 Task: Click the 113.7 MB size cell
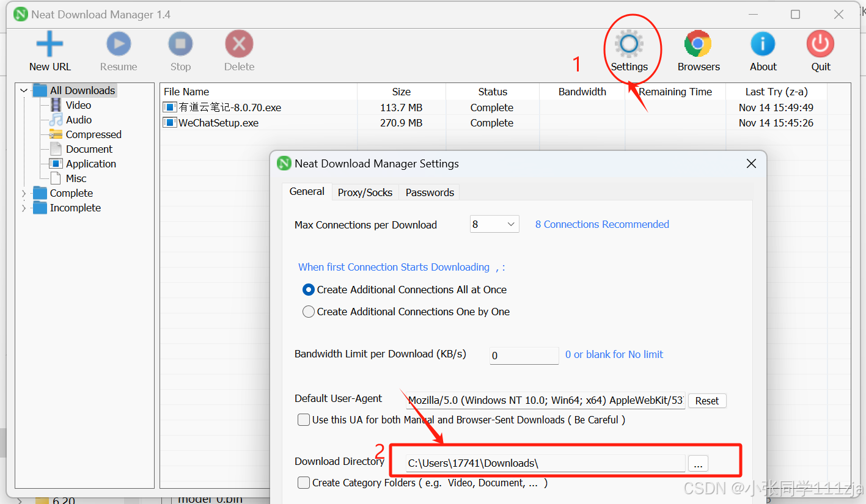tap(401, 108)
